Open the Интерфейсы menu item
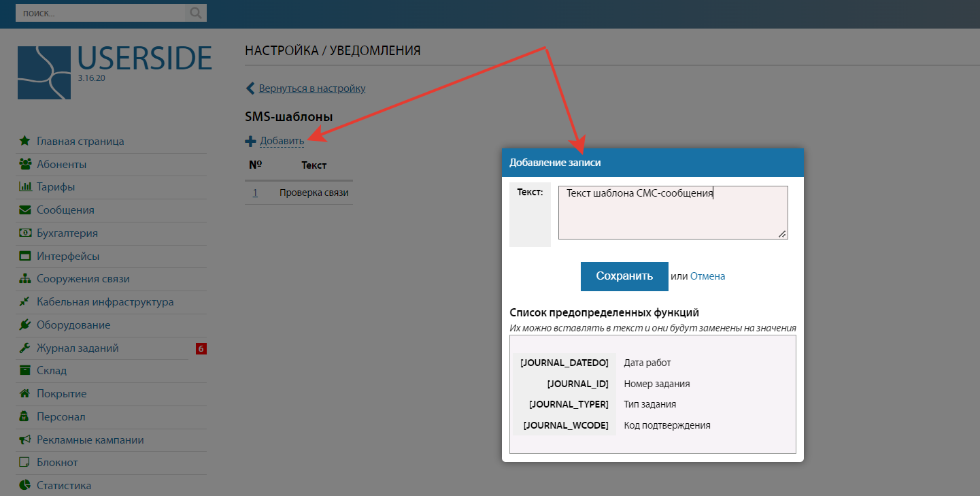980x496 pixels. click(68, 256)
